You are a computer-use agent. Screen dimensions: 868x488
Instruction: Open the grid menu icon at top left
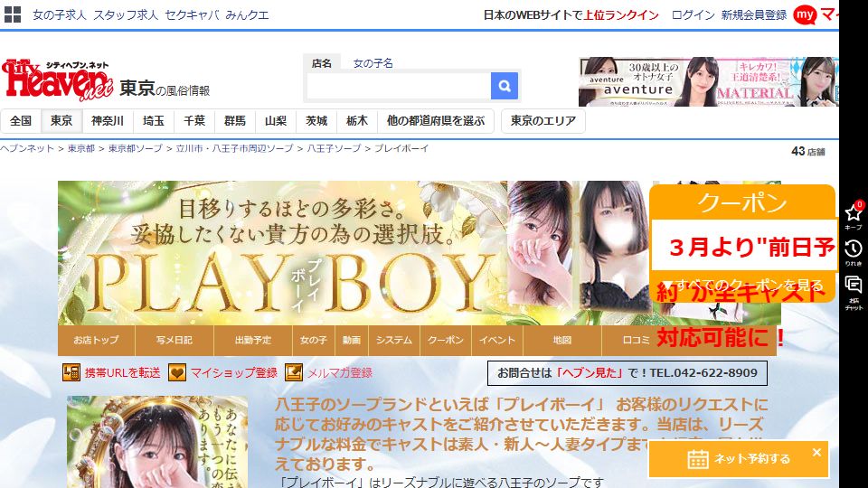click(12, 14)
